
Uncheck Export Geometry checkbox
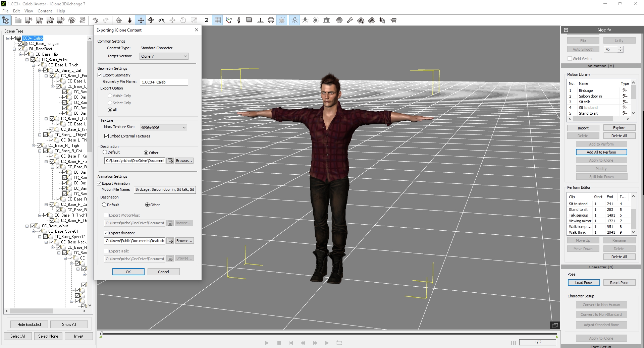pos(100,75)
